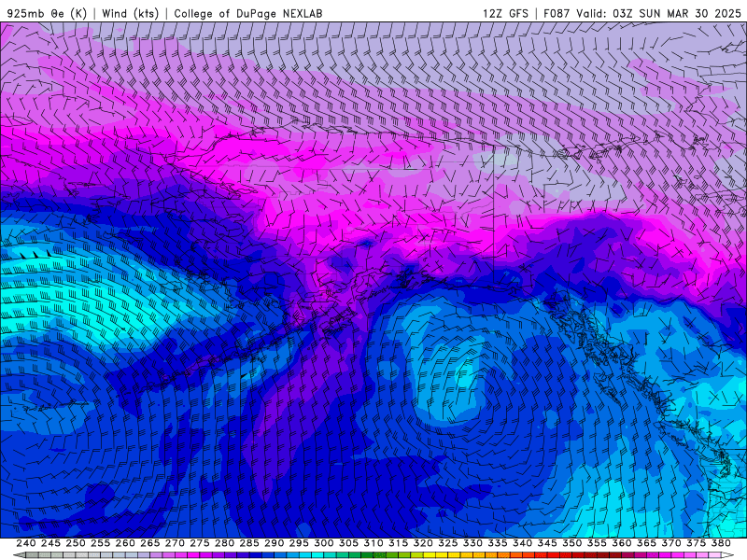Click the 370 value on color scale
This screenshot has height=560, width=747.
click(x=671, y=543)
